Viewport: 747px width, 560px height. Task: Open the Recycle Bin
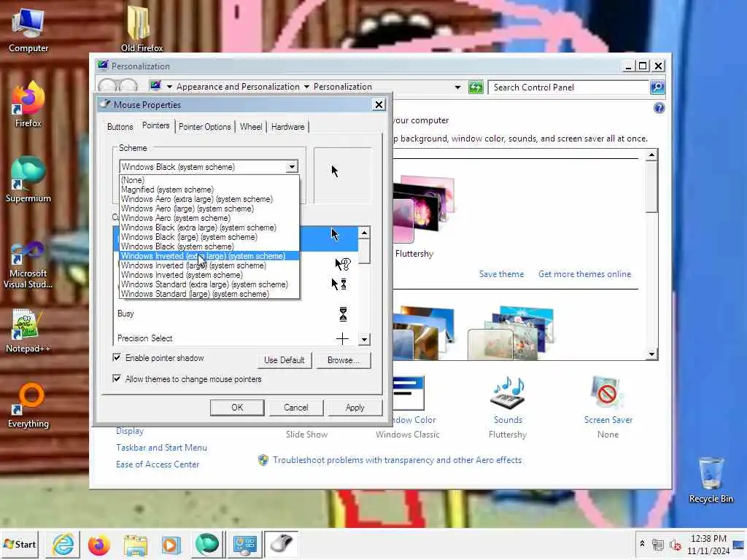(711, 480)
